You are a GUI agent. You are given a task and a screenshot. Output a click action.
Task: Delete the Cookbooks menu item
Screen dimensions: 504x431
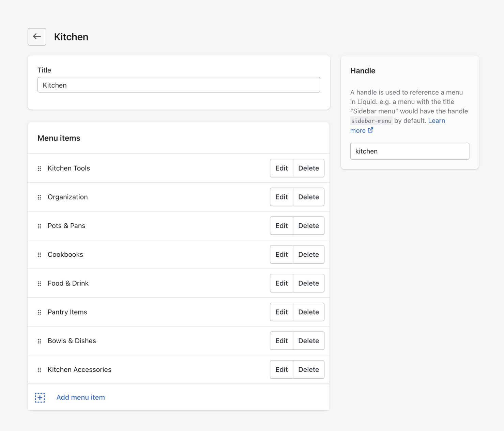tap(308, 254)
